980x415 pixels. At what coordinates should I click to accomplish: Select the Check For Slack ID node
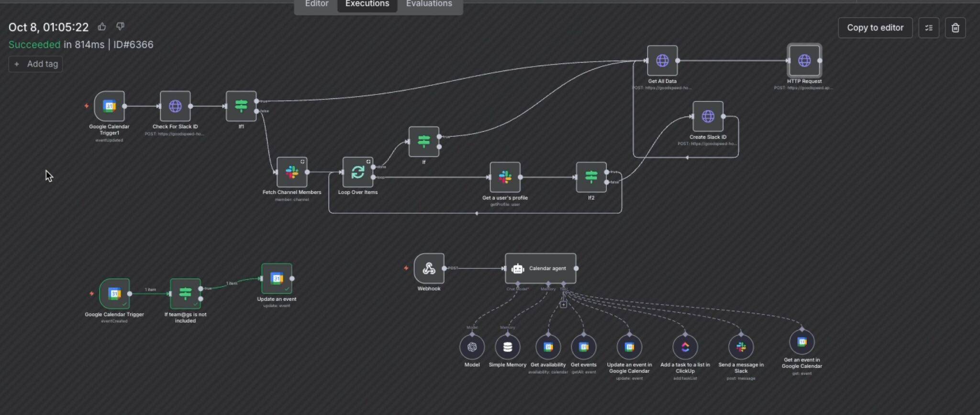(x=175, y=106)
